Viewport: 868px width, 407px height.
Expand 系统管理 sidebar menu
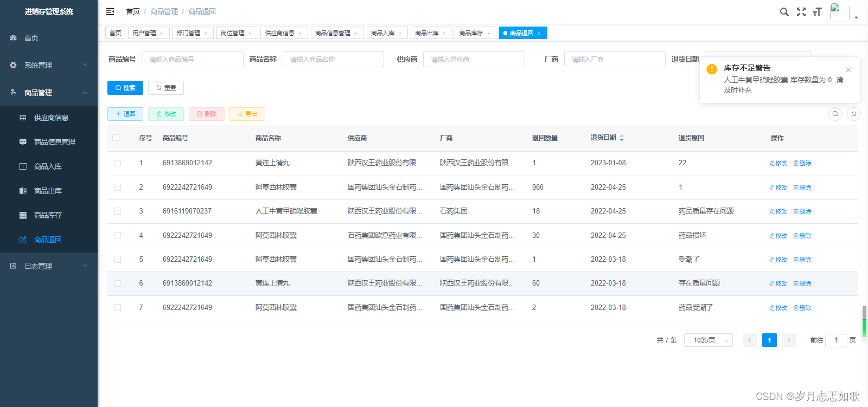click(x=49, y=65)
